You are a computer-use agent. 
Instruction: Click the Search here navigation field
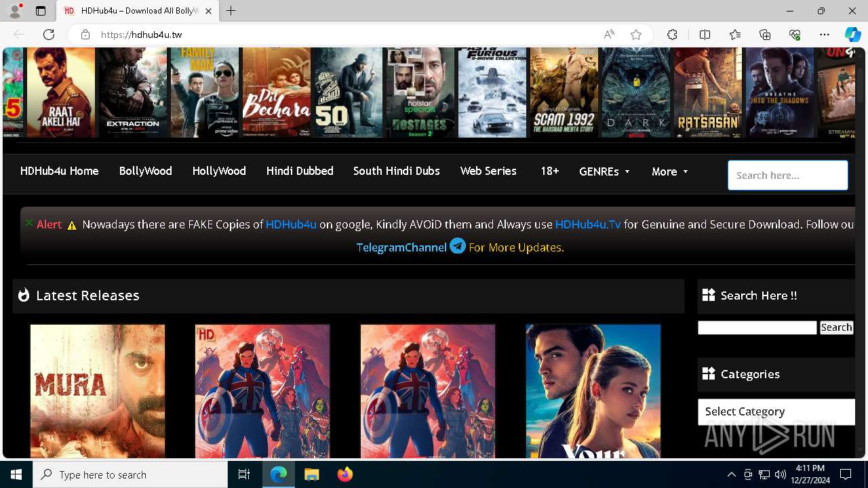point(787,175)
